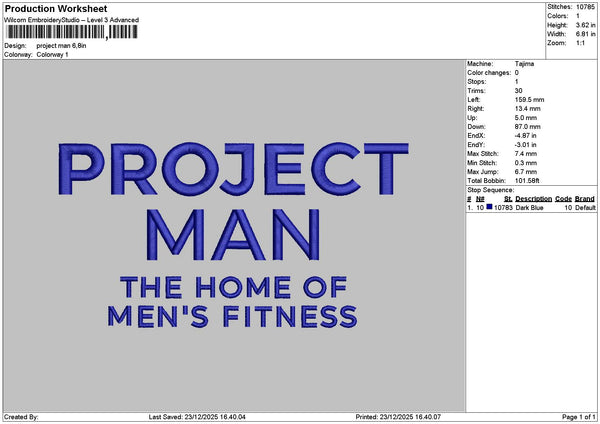Click the Trims value "30"
Viewport: 600px width, 424px height.
[518, 91]
